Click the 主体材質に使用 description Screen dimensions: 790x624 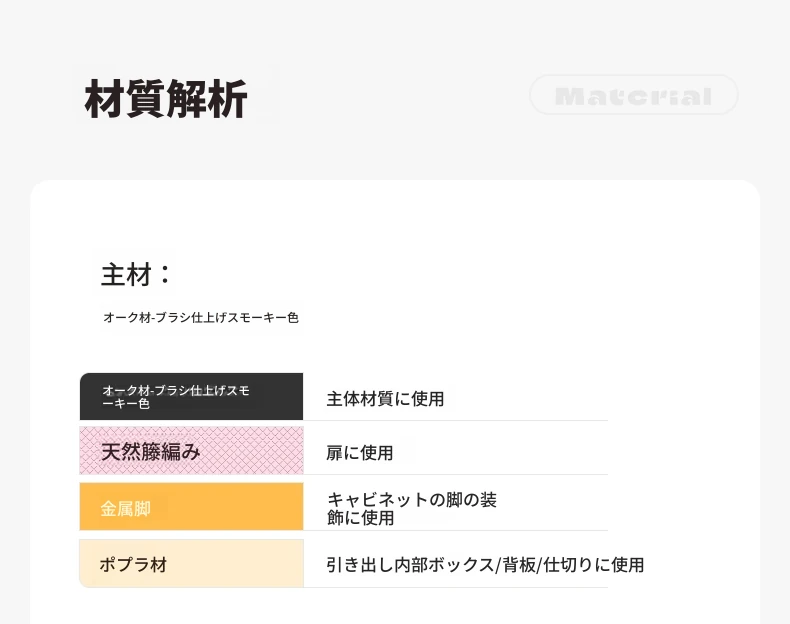385,399
